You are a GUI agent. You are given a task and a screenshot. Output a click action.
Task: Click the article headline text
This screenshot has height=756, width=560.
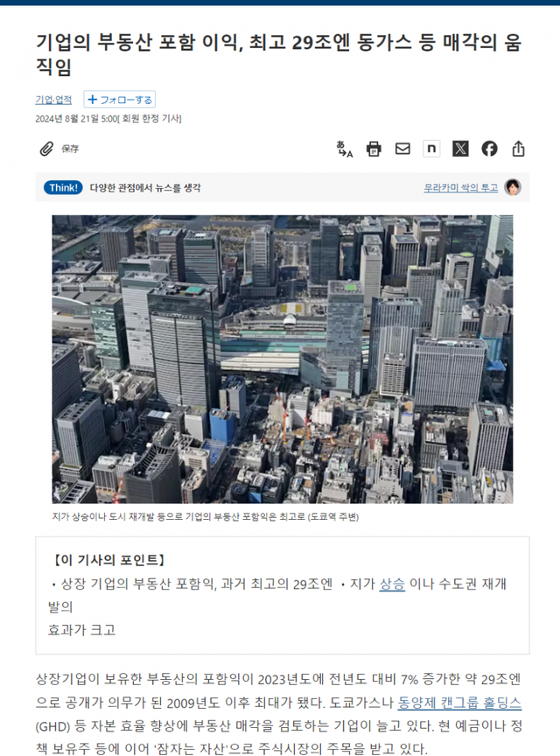(279, 54)
